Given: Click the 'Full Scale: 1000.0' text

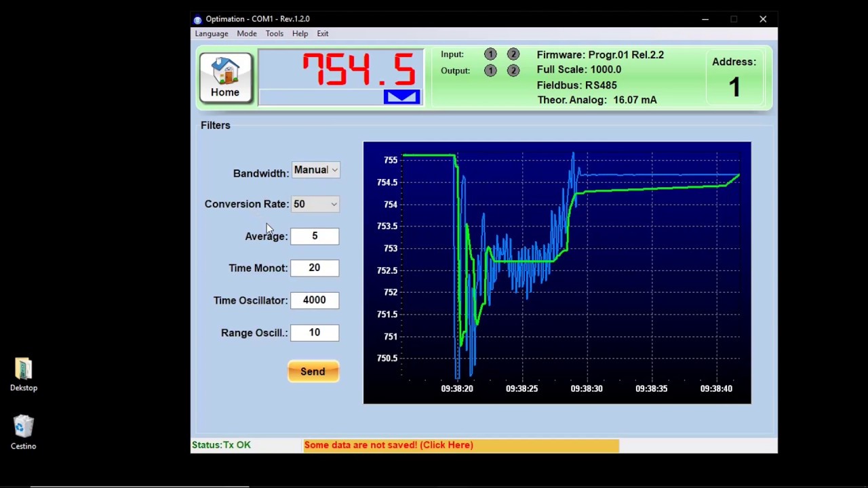Looking at the screenshot, I should (x=579, y=70).
